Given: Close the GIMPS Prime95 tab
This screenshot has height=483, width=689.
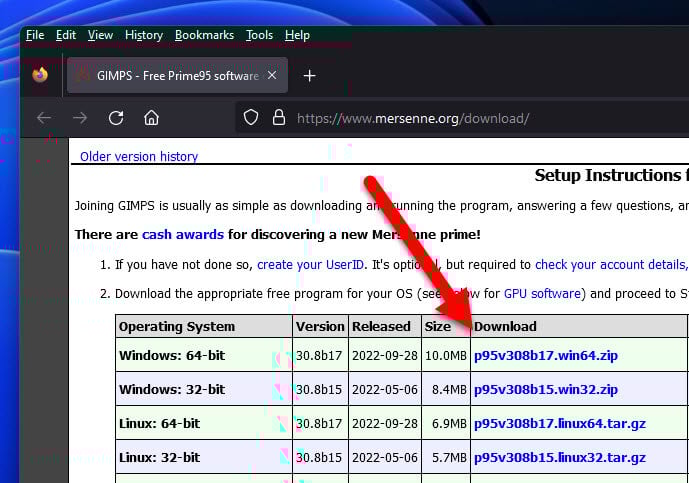Looking at the screenshot, I should point(272,75).
